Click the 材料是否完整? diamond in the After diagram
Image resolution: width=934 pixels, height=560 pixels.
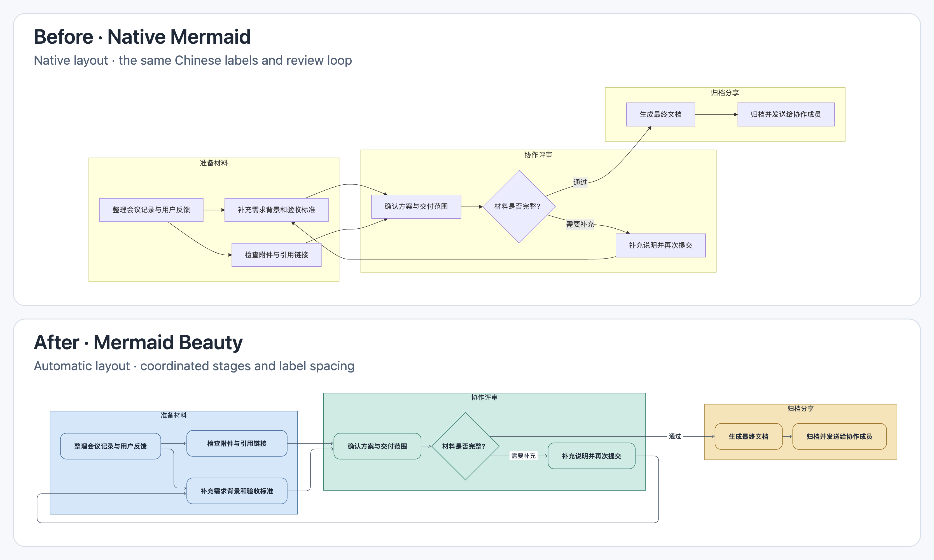(x=466, y=446)
